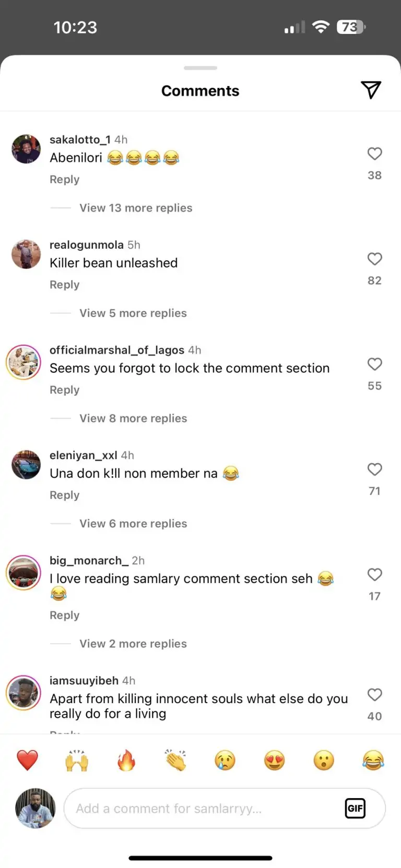Pick the clapping hands emoji
The image size is (401, 868).
coord(175,760)
